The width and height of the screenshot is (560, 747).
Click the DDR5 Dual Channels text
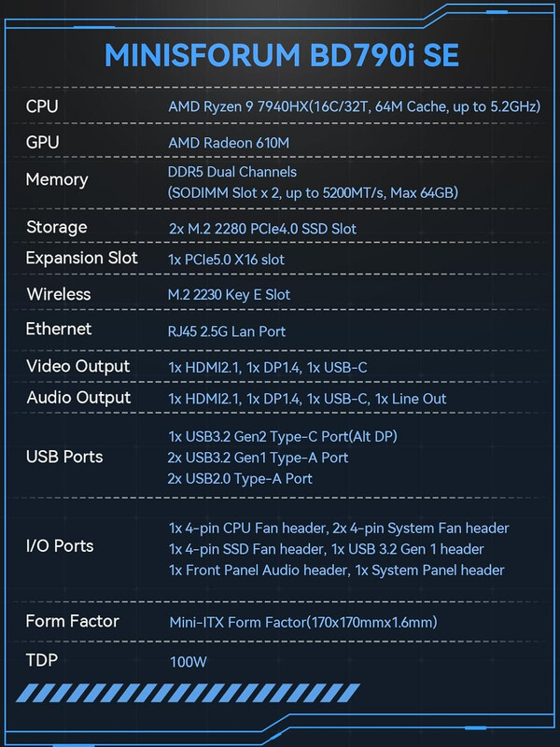[231, 172]
